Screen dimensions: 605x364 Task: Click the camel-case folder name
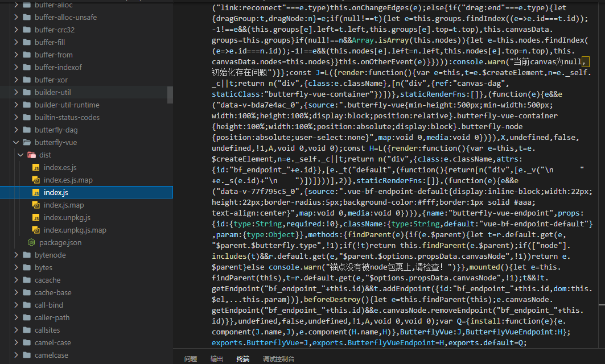[53, 343]
